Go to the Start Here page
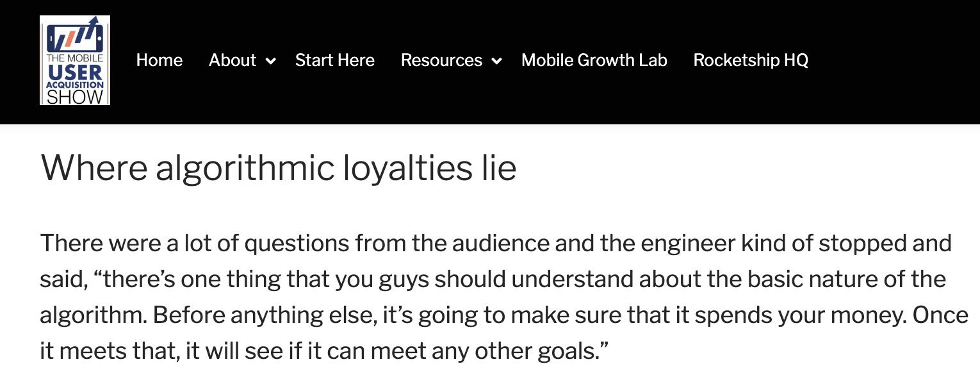The height and width of the screenshot is (382, 980). click(335, 60)
